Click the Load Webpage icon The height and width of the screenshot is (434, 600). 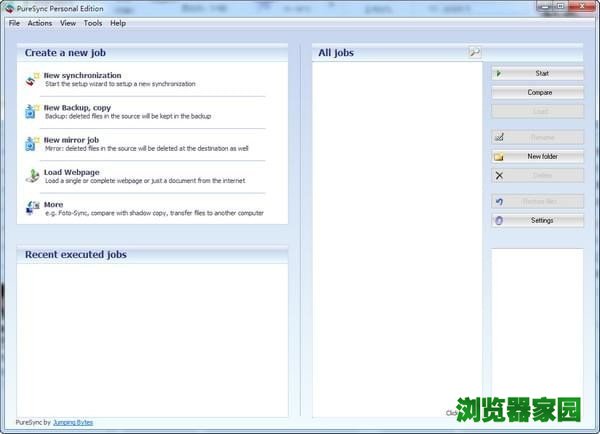pos(32,176)
